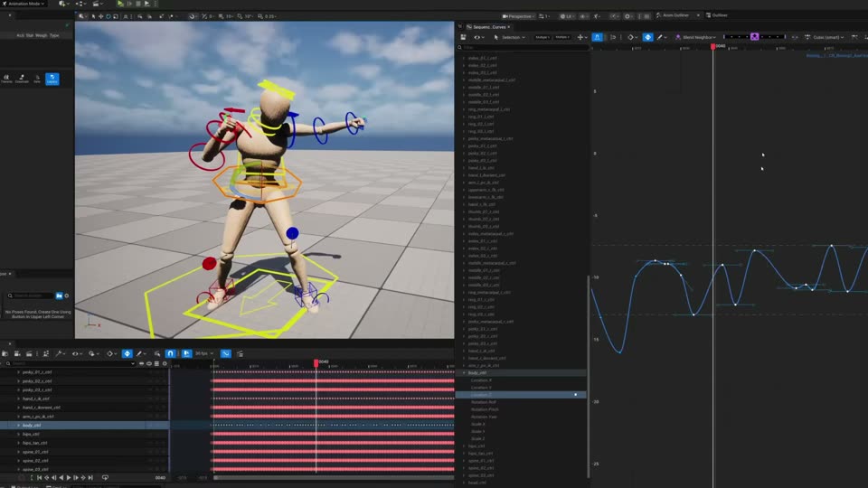Select body_ctrl in the curve editor tree
868x488 pixels.
[477, 373]
